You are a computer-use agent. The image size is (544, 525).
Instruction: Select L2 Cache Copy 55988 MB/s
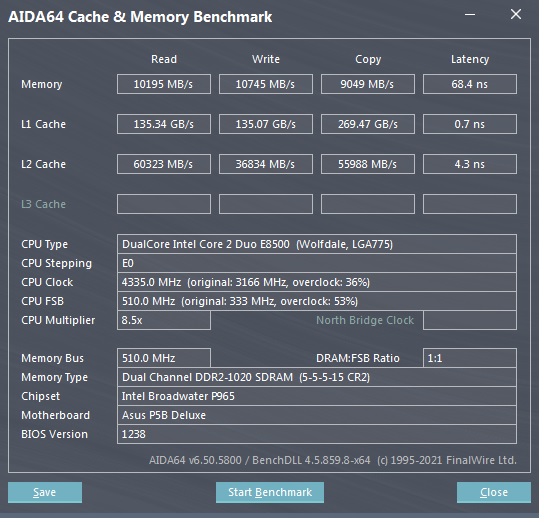point(368,164)
